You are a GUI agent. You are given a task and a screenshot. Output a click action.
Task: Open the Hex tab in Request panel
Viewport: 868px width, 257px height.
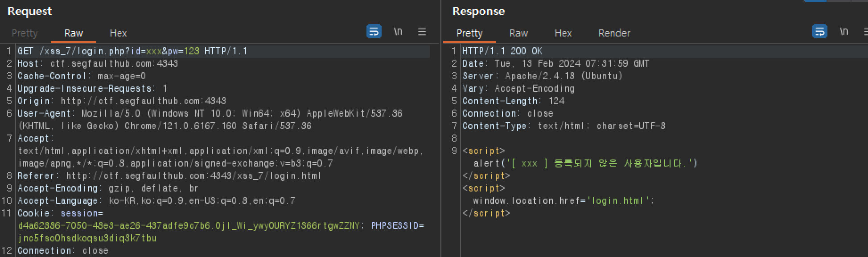[x=118, y=33]
